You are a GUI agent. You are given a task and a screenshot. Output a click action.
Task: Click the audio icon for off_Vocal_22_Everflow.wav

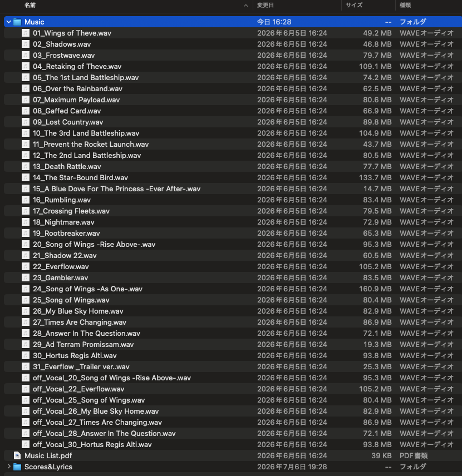coord(26,389)
